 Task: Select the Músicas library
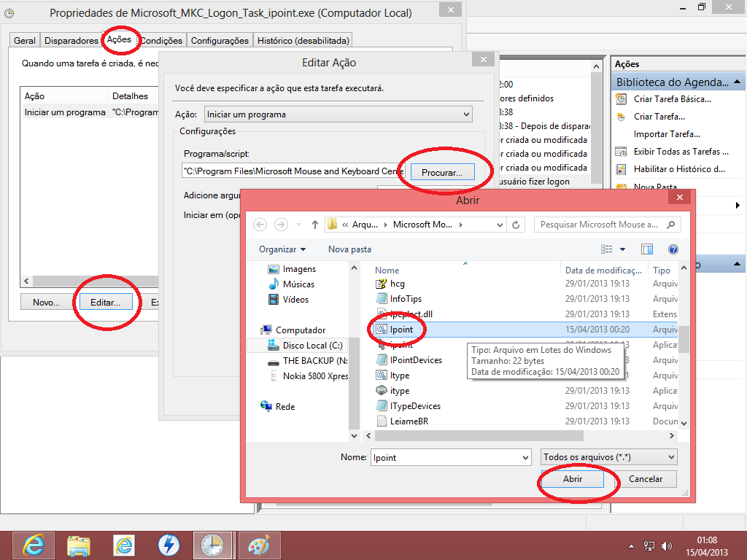pos(292,284)
